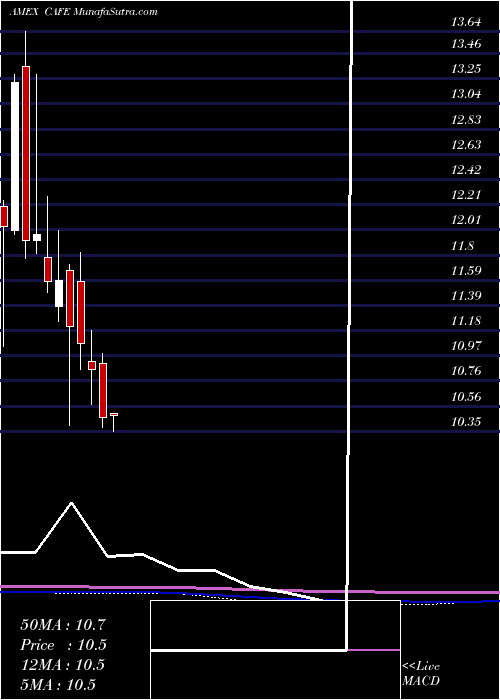Click the peak of the white volume line
The width and height of the screenshot is (500, 700).
pos(71,504)
